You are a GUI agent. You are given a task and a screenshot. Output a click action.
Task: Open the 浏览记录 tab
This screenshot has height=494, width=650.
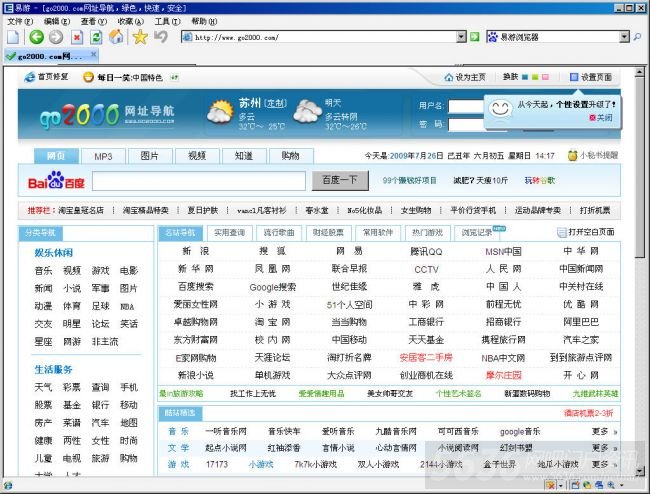[478, 233]
